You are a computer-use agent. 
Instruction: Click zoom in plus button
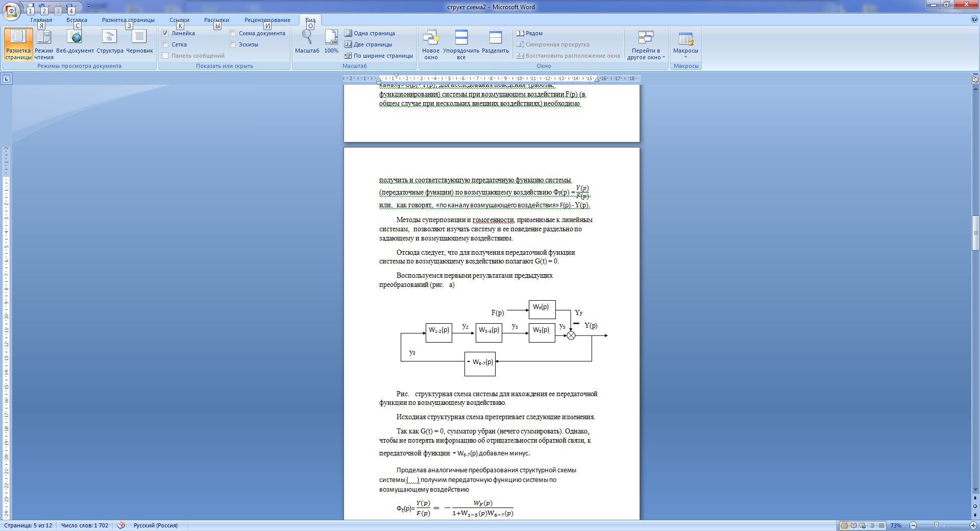[973, 525]
